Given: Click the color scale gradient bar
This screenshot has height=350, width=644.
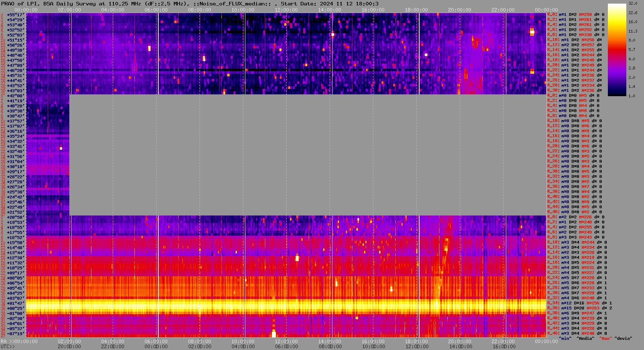Looking at the screenshot, I should coord(617,50).
